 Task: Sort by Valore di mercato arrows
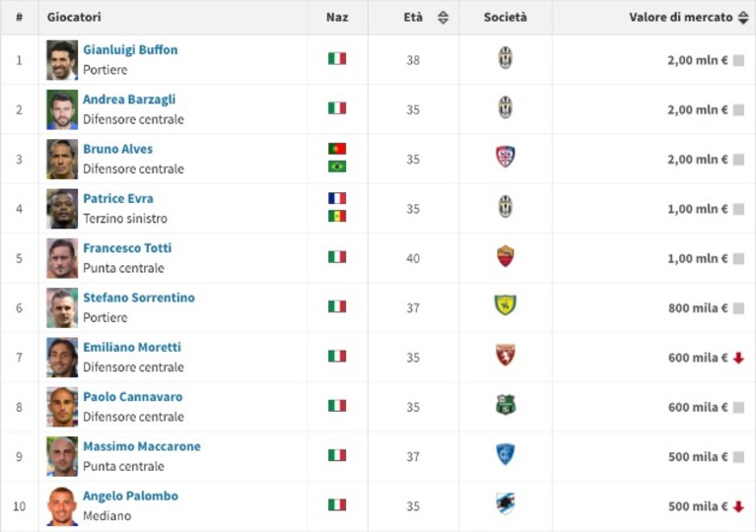(743, 18)
